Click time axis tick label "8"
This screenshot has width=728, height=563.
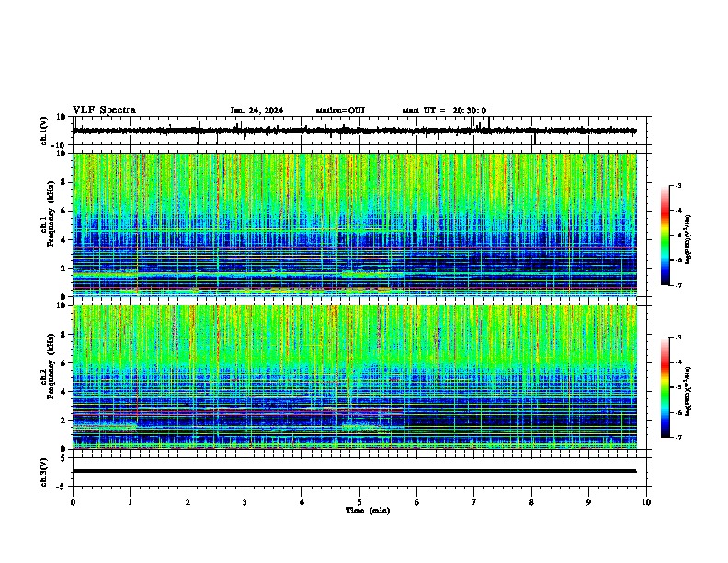pyautogui.click(x=531, y=502)
